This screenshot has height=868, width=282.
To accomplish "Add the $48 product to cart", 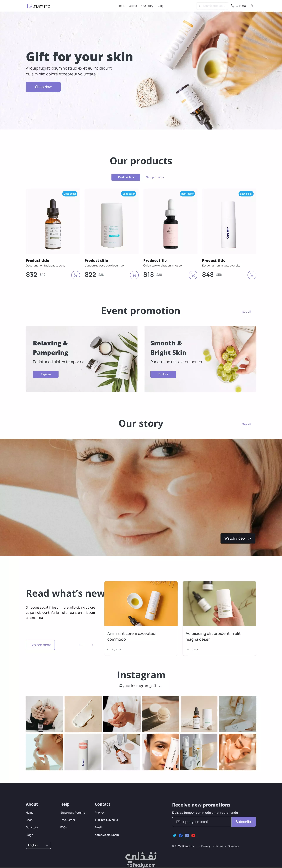I will (252, 275).
